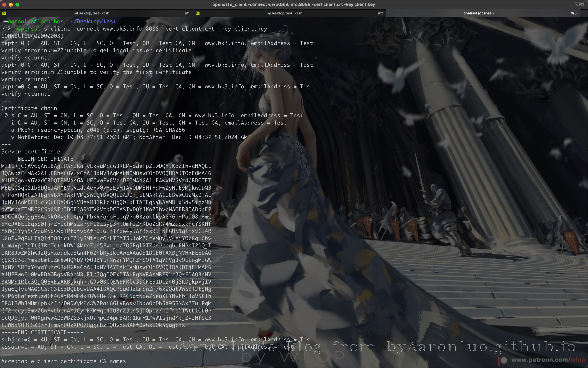Click the ⌥⌘1 window shortcut indicator

point(579,4)
